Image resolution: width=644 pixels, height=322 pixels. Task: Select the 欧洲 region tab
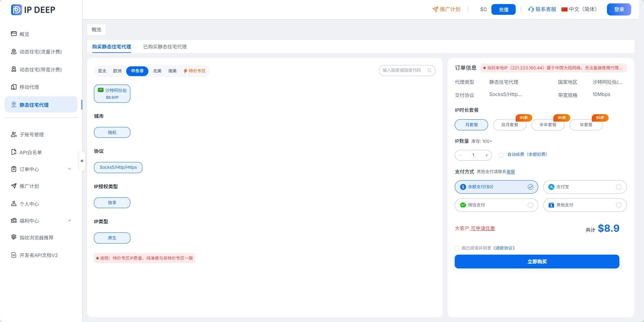117,71
